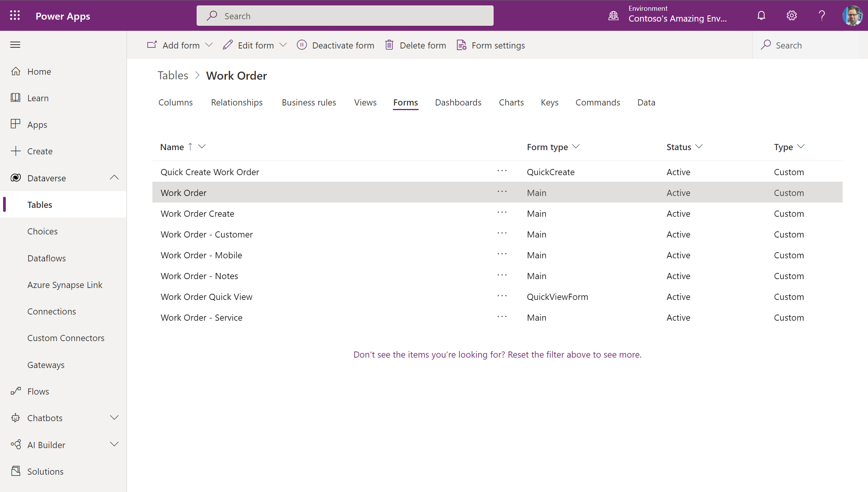Screen dimensions: 868x492
Task: Open the Type column dropdown
Action: coord(801,147)
